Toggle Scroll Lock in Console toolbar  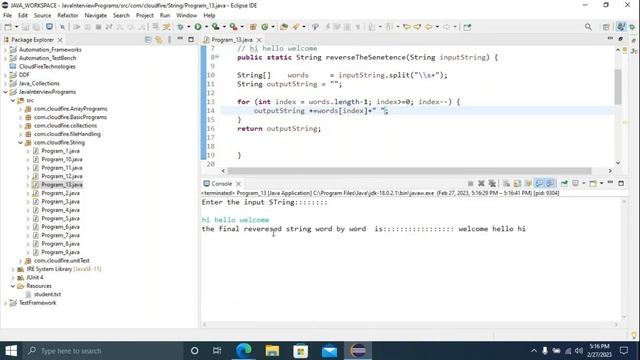[x=517, y=184]
